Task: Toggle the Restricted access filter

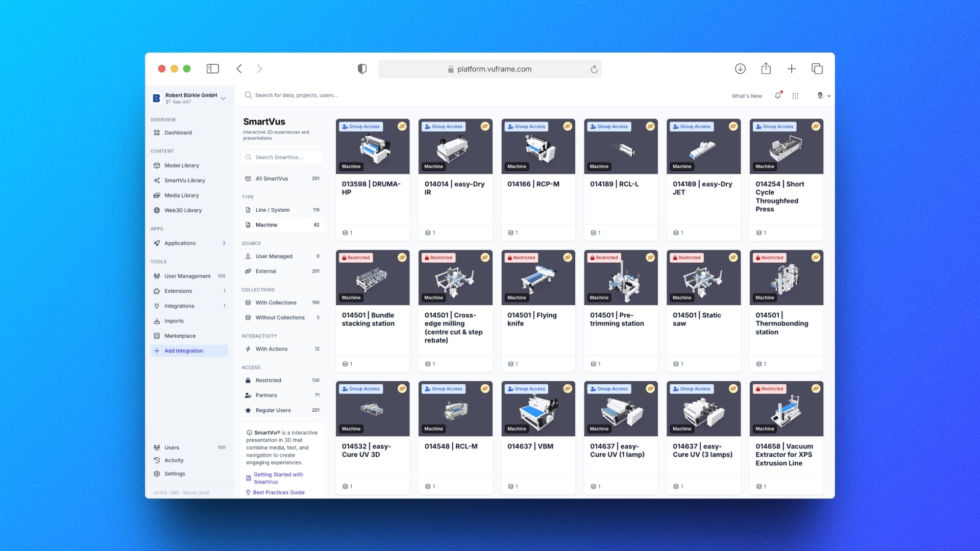Action: coord(268,380)
